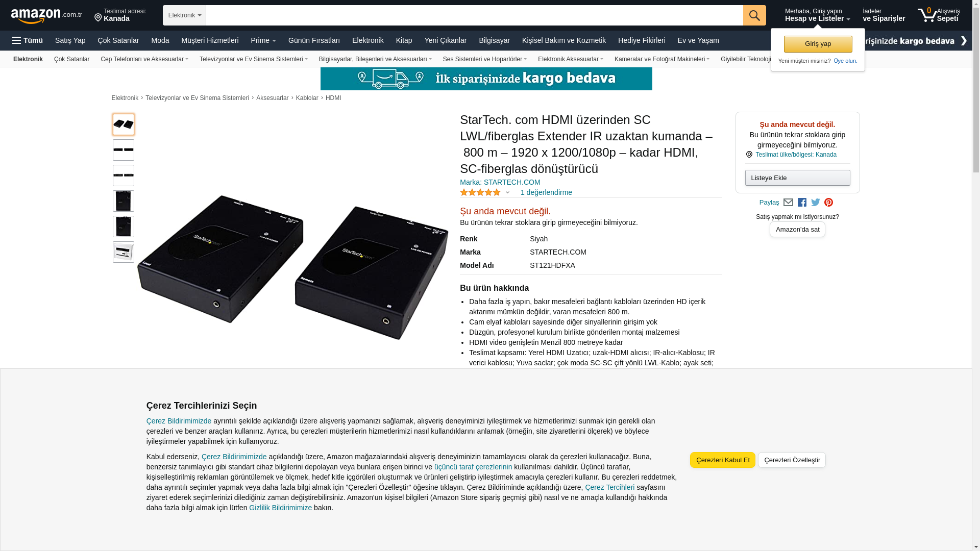Accept cookies with Çerezleri Kabul Et
Screen dimensions: 980x551
(723, 460)
